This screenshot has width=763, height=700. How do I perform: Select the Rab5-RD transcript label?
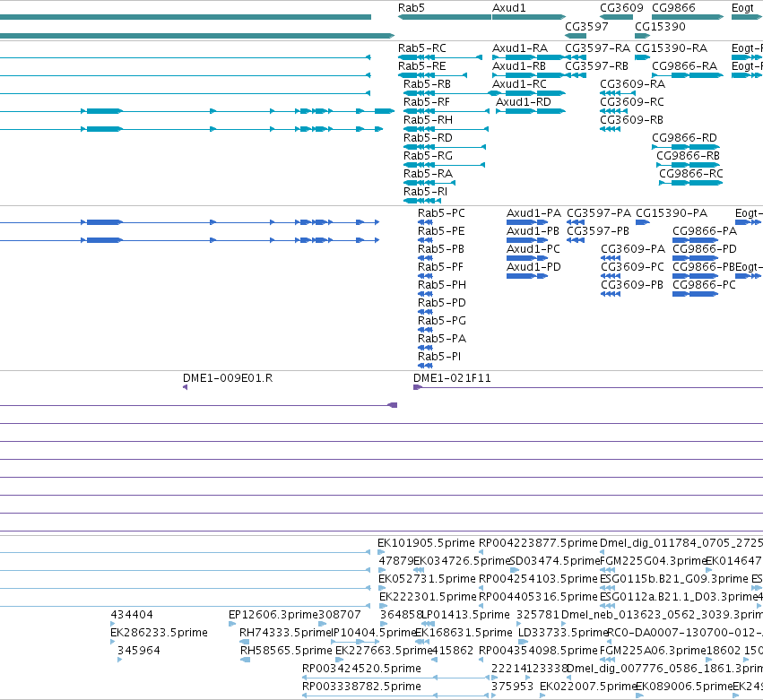428,138
